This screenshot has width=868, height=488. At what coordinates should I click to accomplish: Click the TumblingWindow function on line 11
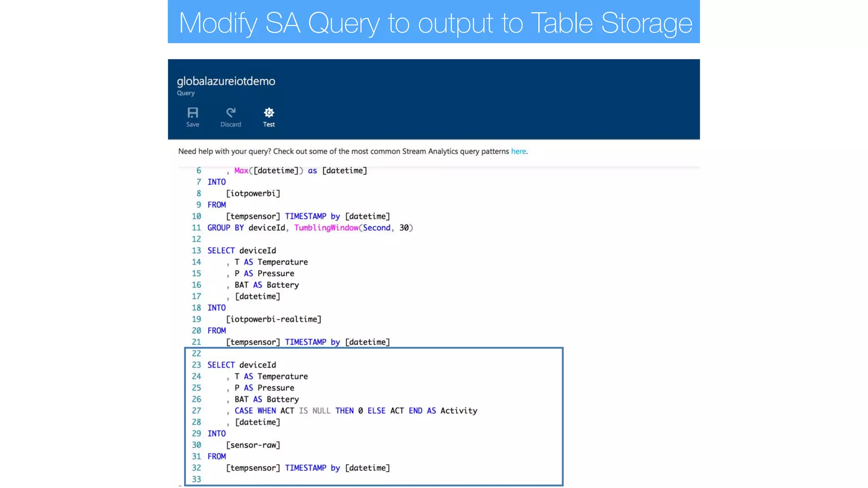coord(326,228)
